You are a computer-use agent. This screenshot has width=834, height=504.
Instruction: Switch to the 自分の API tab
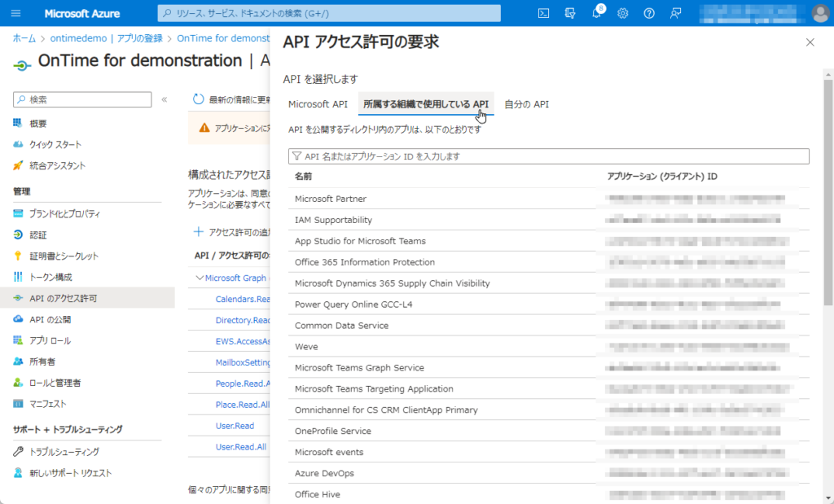(x=527, y=104)
